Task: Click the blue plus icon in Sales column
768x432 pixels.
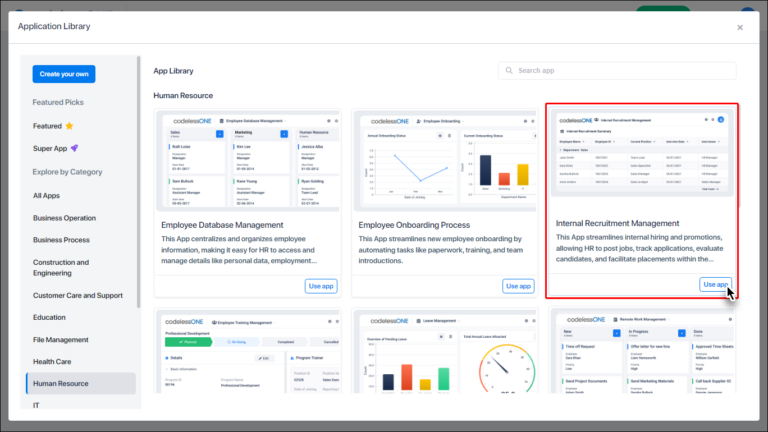Action: (219, 134)
